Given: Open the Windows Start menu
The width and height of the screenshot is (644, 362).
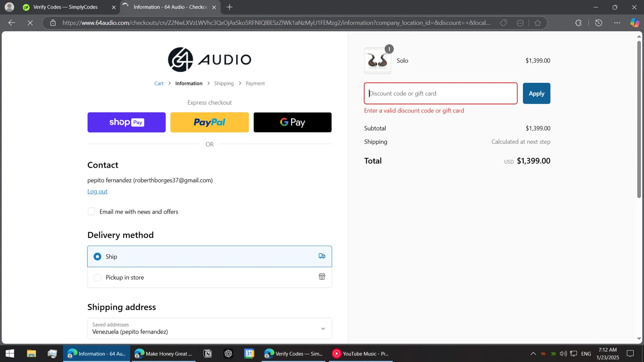Looking at the screenshot, I should [9, 354].
